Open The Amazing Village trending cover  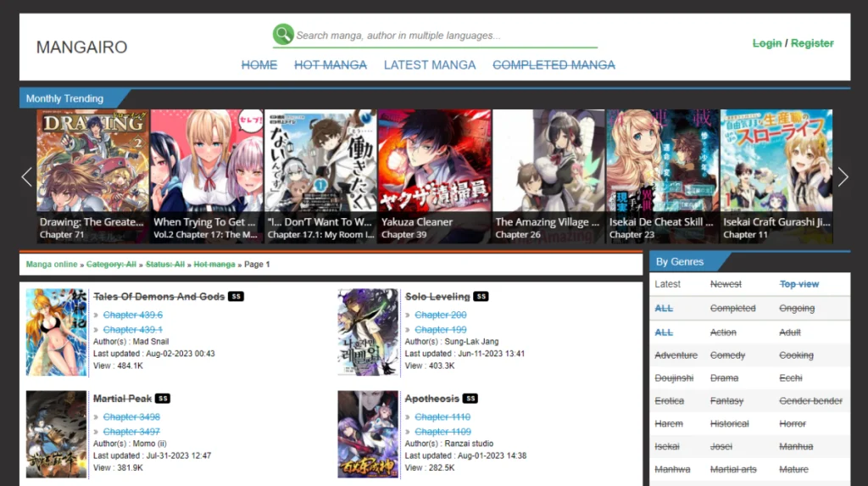548,176
